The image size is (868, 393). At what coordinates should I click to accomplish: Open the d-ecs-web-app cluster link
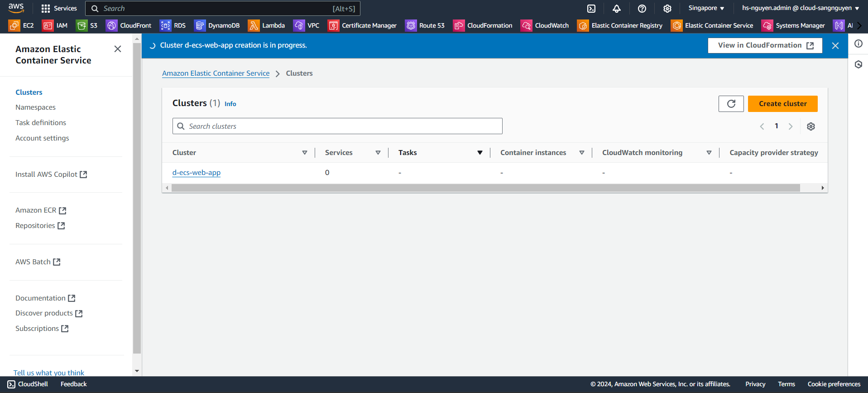coord(197,173)
